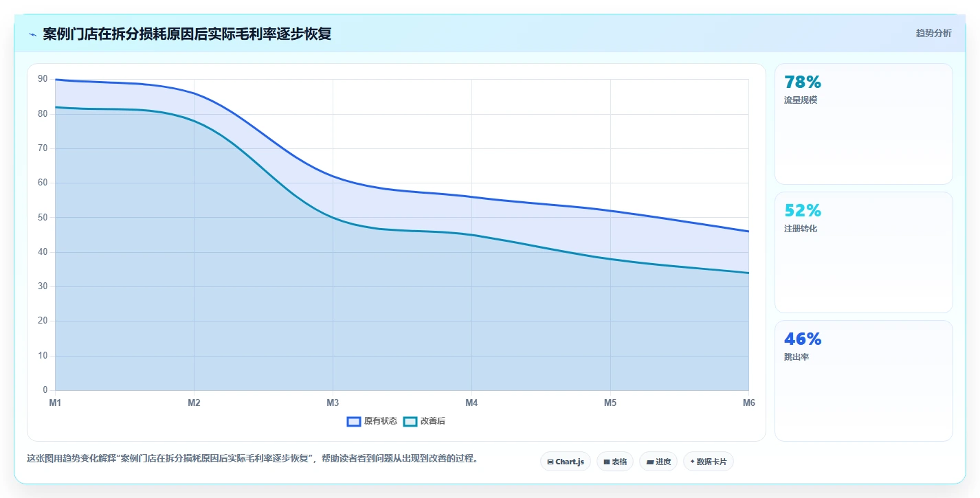Click the blue 原有状态 legend swatch

pyautogui.click(x=354, y=421)
